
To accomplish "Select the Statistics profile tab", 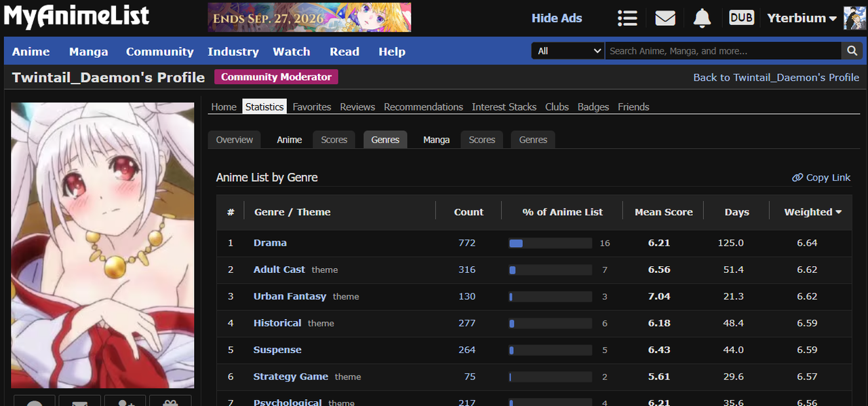I will pyautogui.click(x=264, y=107).
